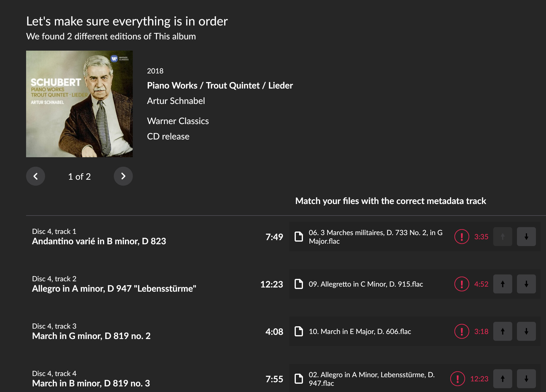Click the warning icon beside 12:23 file duration
Image resolution: width=546 pixels, height=392 pixels.
[x=457, y=379]
